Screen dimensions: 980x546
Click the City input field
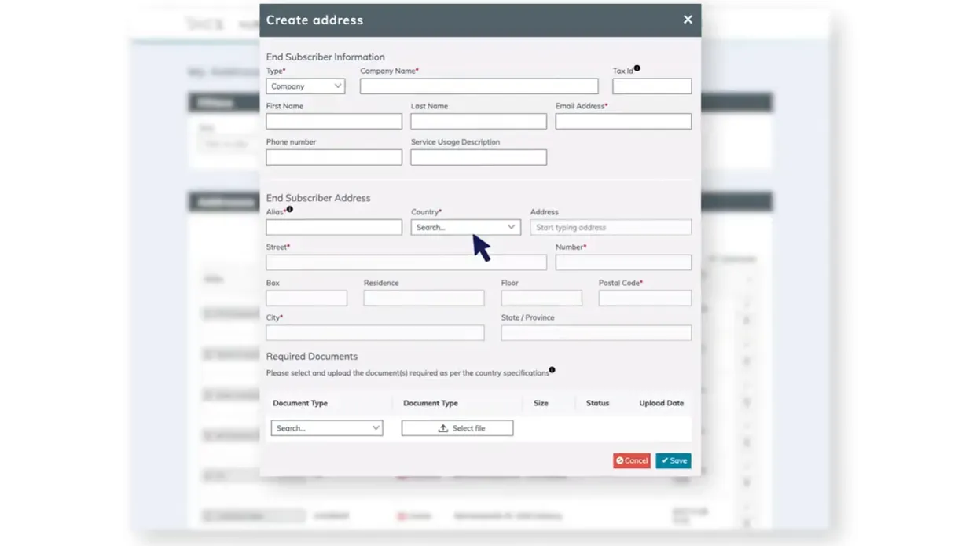tap(375, 332)
